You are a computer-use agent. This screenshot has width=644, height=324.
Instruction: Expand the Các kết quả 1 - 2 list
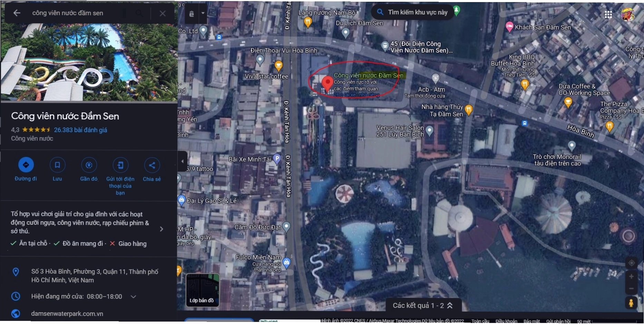pos(423,305)
